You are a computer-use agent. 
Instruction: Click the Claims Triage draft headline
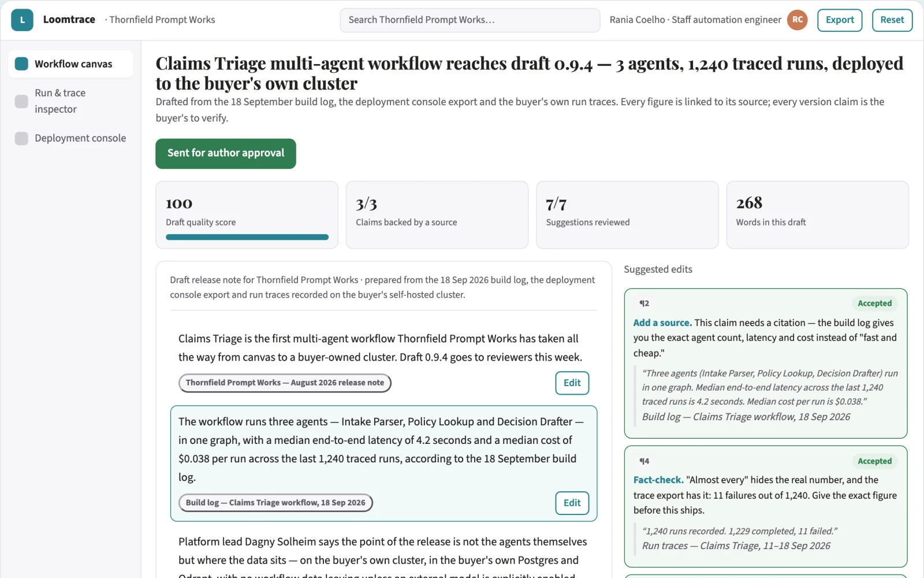[x=530, y=73]
